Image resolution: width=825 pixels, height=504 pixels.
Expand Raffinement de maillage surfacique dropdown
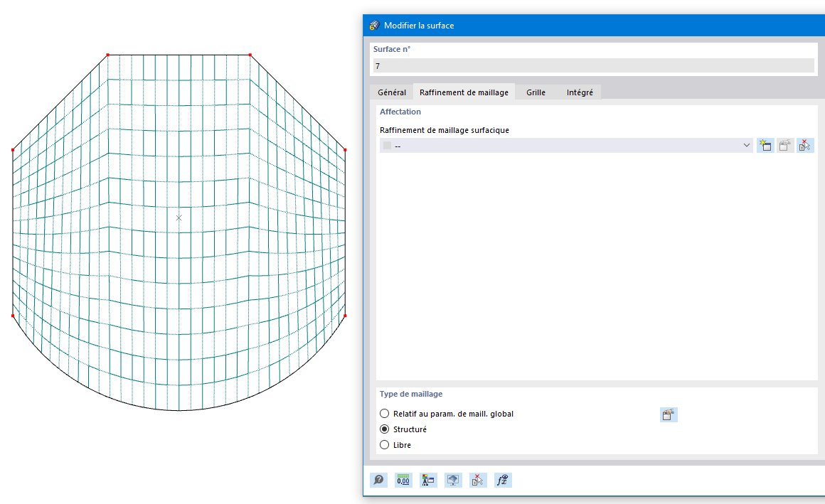[746, 145]
